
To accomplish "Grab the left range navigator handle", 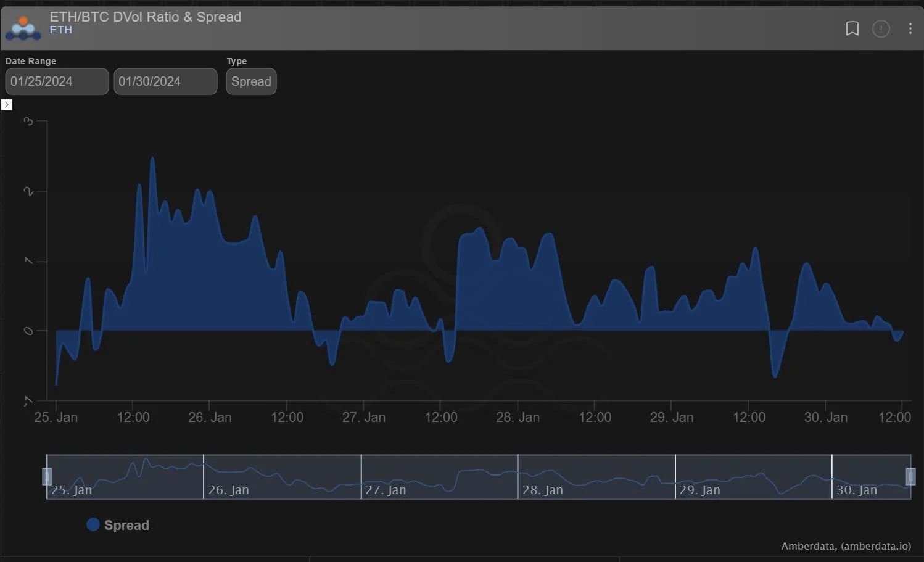I will click(x=47, y=476).
